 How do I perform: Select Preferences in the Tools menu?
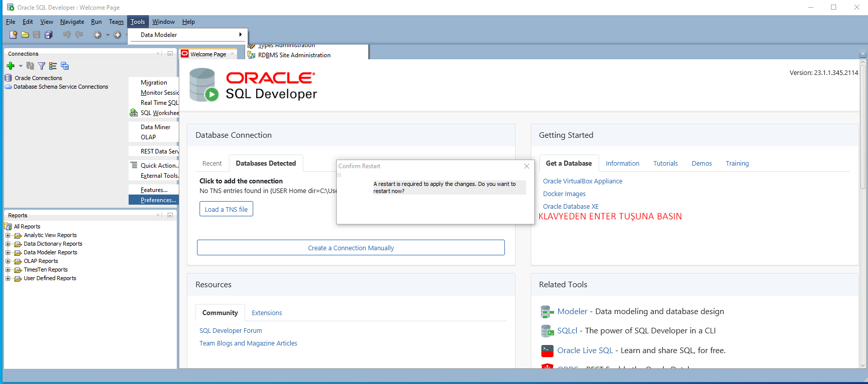tap(158, 200)
